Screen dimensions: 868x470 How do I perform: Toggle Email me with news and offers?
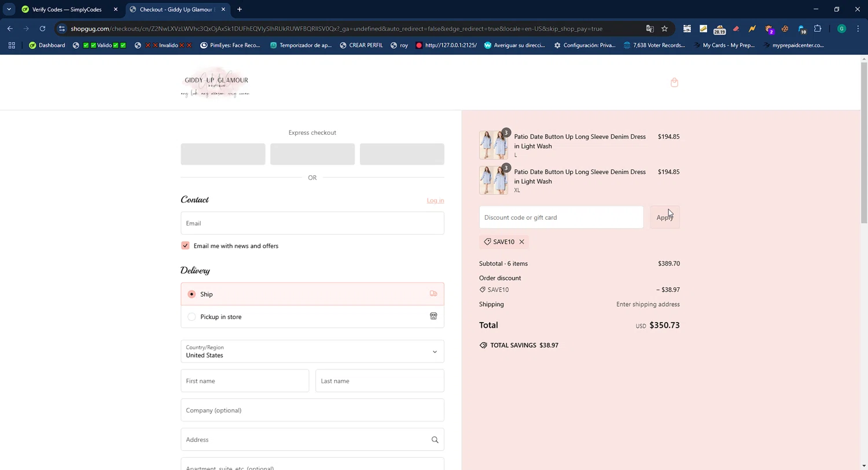point(185,246)
